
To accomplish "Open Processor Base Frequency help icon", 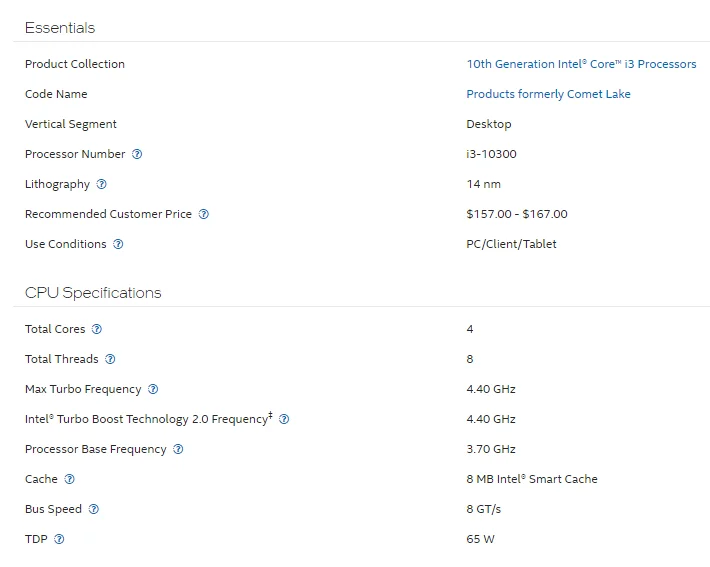I will point(178,449).
